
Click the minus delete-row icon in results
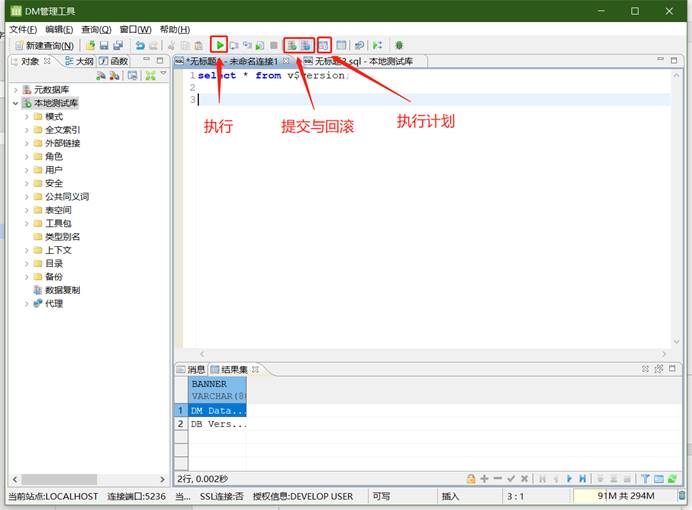498,479
